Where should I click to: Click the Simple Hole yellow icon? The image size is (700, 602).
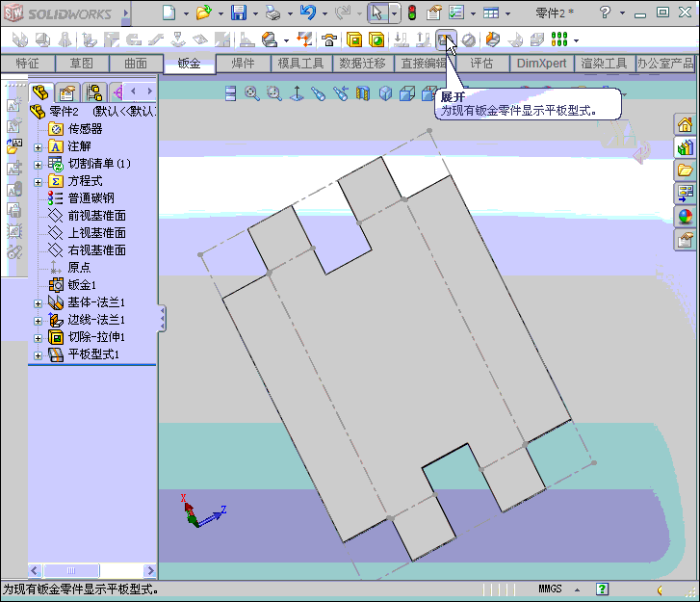(x=376, y=39)
